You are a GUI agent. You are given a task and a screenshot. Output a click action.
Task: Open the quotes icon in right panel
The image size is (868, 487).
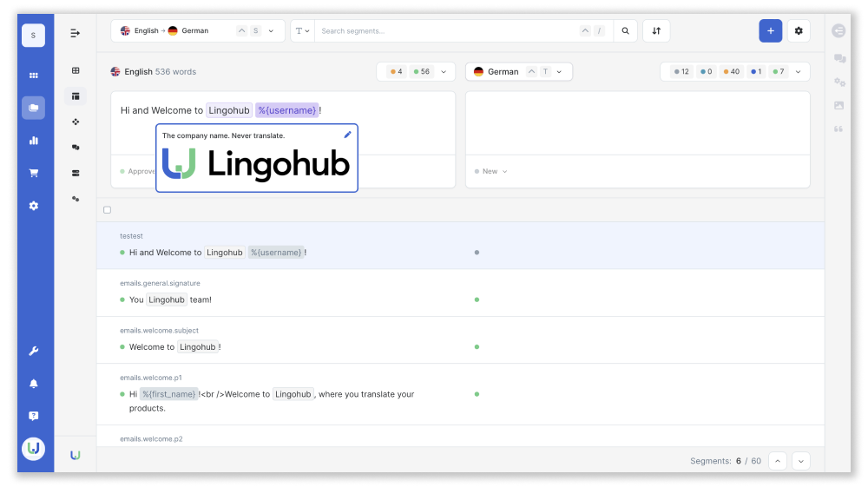tap(838, 129)
